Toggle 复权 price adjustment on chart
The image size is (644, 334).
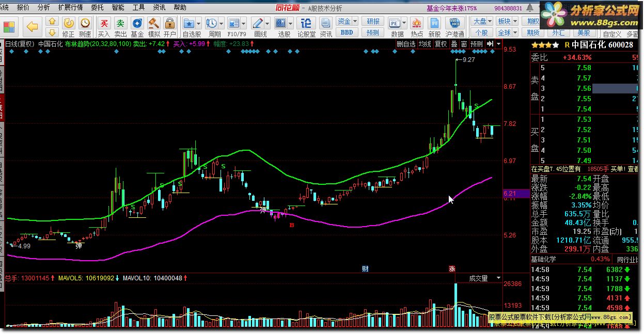(441, 44)
